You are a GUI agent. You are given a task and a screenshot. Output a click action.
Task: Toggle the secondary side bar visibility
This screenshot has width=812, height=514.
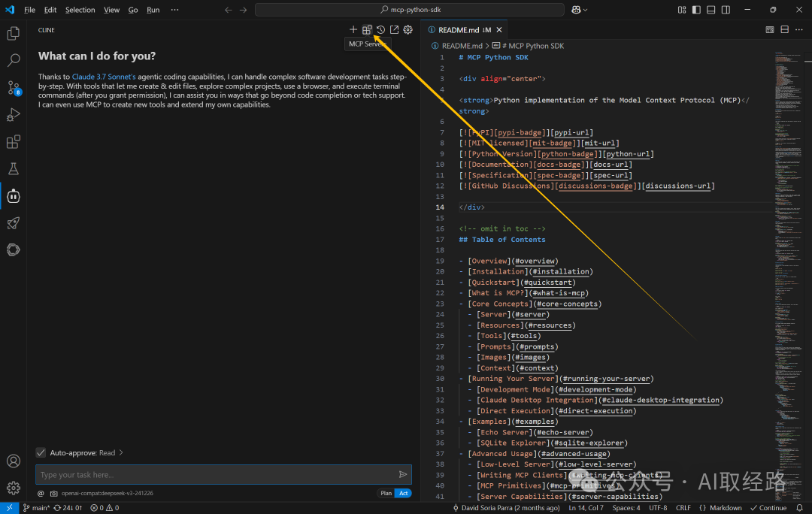(726, 10)
